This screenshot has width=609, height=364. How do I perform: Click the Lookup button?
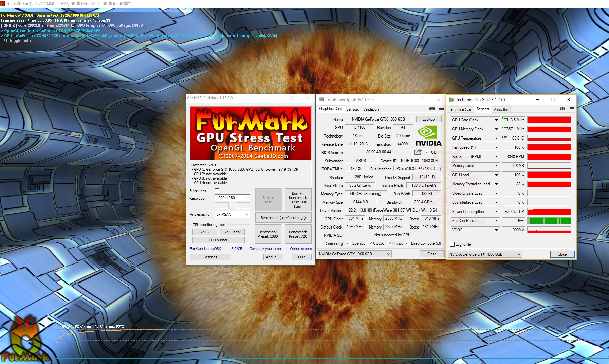coord(428,119)
